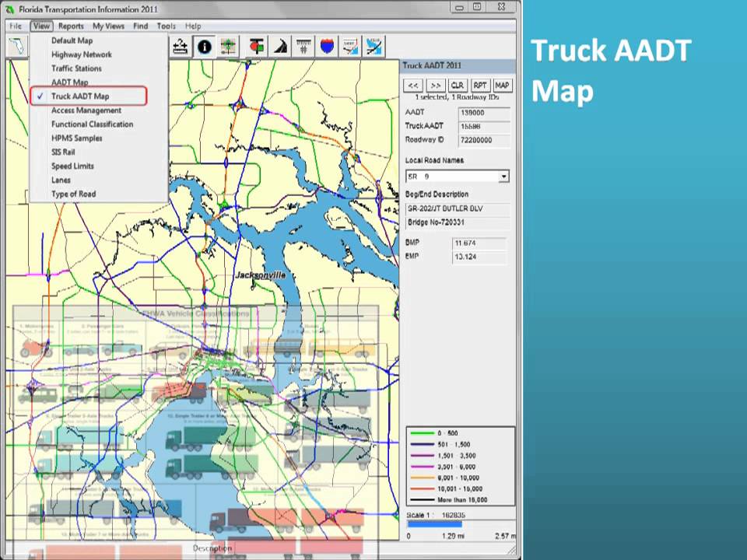
Task: Click the orange 6,001 - 10,000 legend line
Action: pyautogui.click(x=422, y=478)
